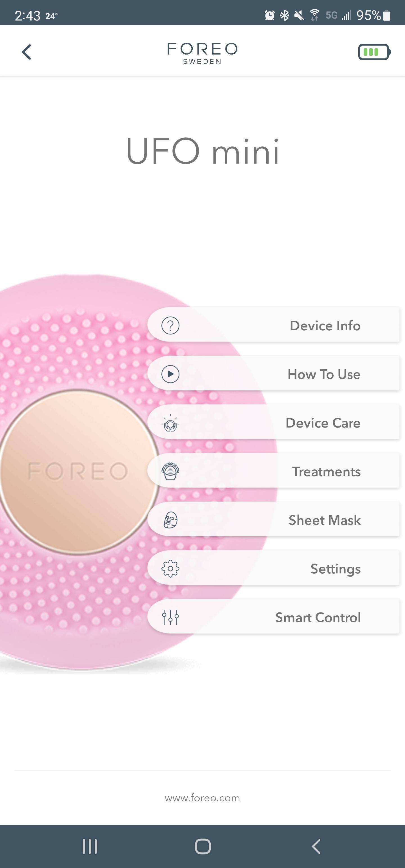Tap the question mark Device Info icon
405x868 pixels.
pos(170,325)
